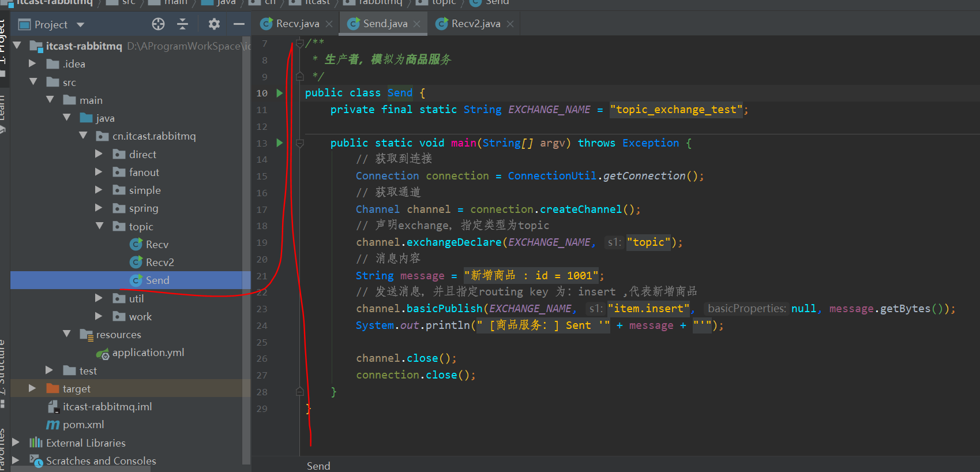Select the resources folder
980x472 pixels.
(111, 335)
